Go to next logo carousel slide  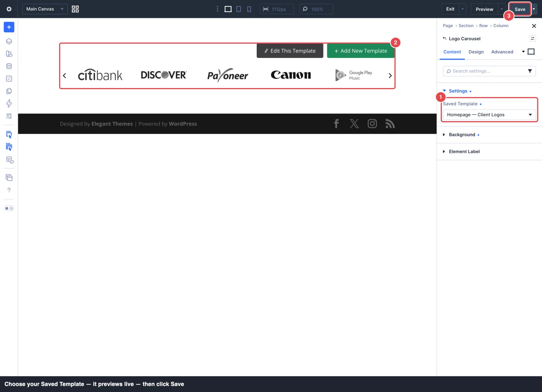[x=390, y=75]
